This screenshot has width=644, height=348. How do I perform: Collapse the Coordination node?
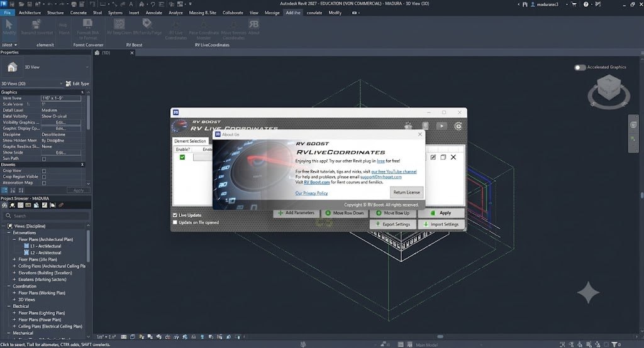pyautogui.click(x=9, y=286)
